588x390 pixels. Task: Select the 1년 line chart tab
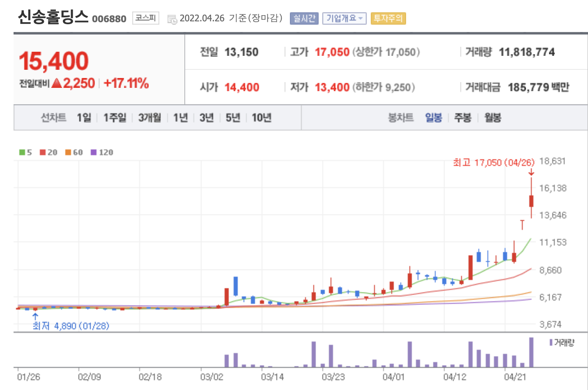coord(180,118)
